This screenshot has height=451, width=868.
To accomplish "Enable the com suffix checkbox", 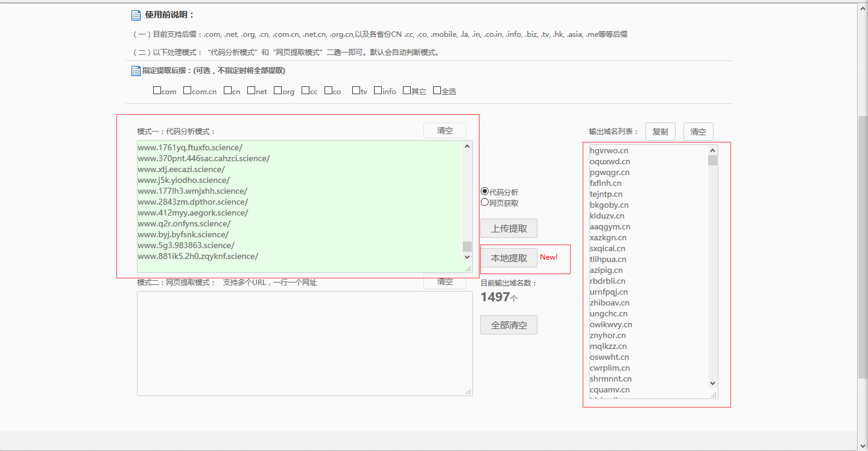I will tap(157, 91).
